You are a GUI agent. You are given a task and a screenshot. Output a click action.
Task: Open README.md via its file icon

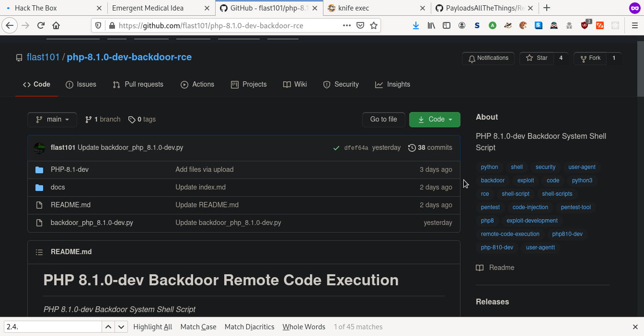[39, 205]
